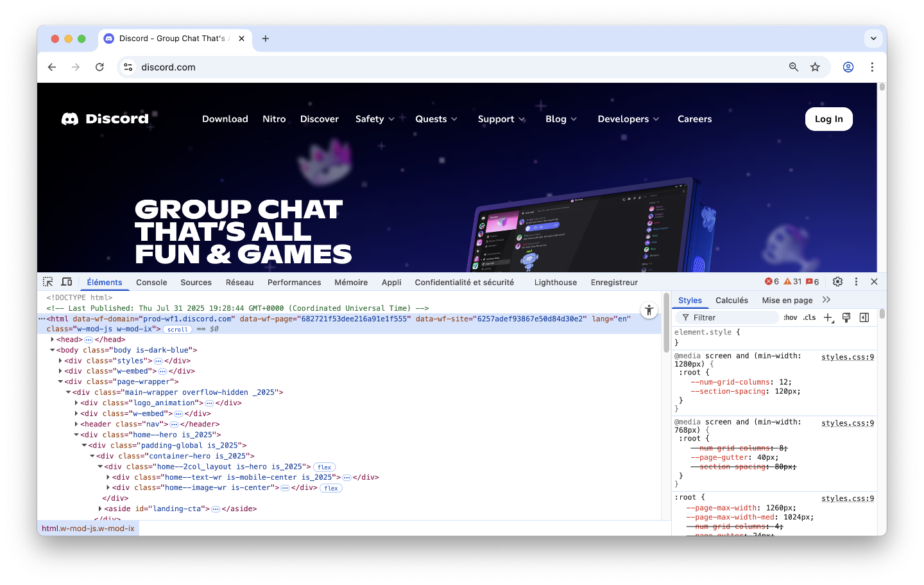Add new style rule plus icon

(x=828, y=318)
